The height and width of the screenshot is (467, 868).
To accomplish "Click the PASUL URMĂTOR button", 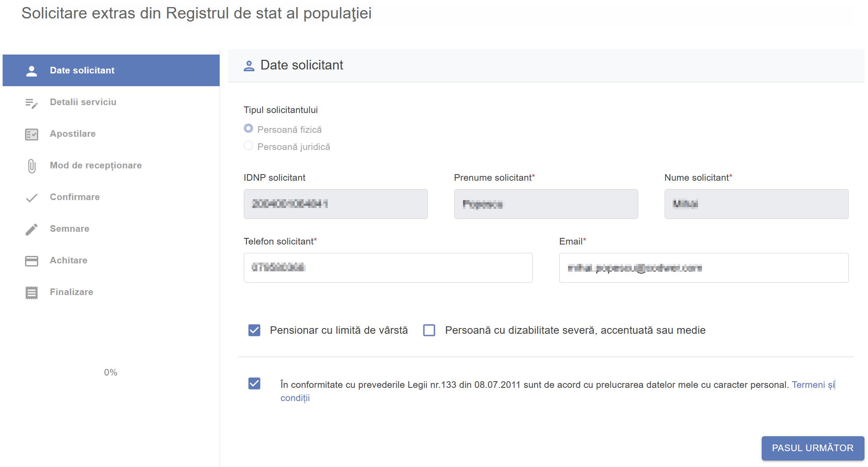I will click(813, 448).
